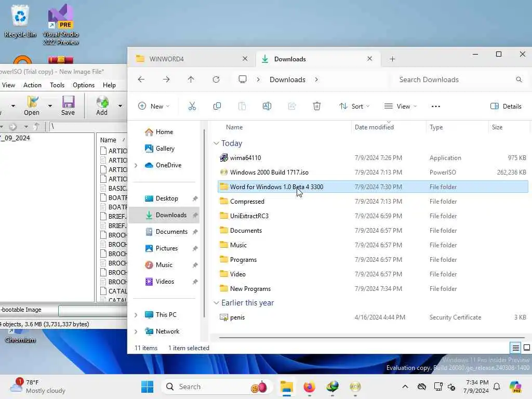Open PowerISO Tools menu
This screenshot has height=399, width=532.
tap(57, 85)
